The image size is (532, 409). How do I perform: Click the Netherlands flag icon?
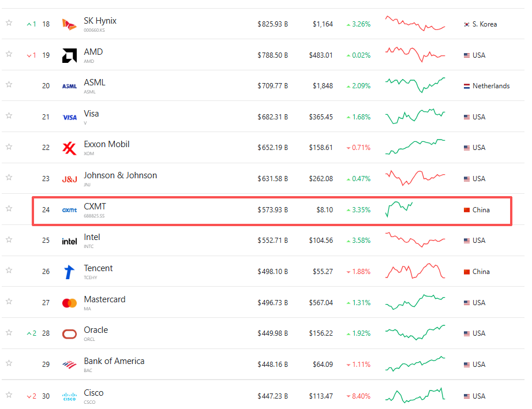pyautogui.click(x=467, y=86)
